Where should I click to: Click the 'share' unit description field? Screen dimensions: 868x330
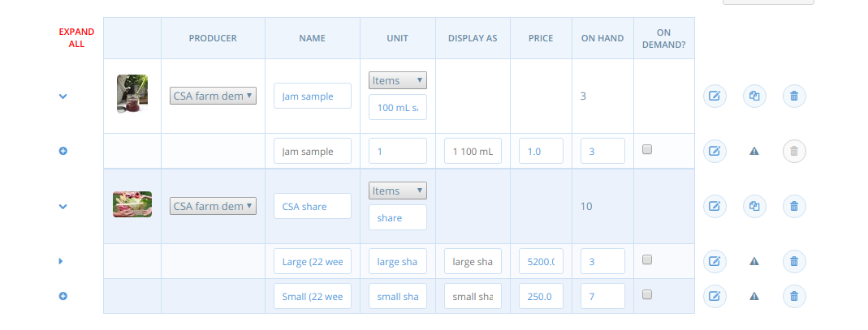(x=398, y=217)
